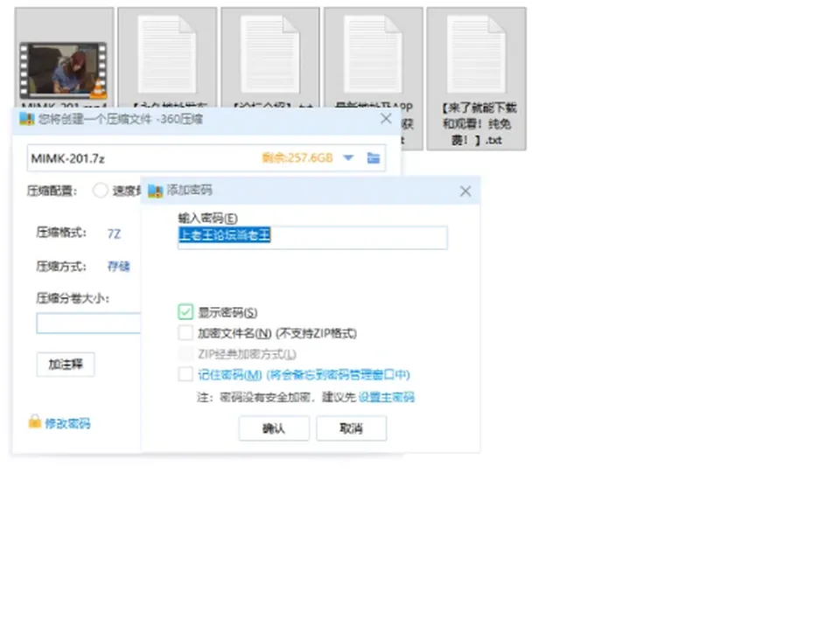Uncheck the 显示密码 checkbox
This screenshot has width=840, height=641.
[x=185, y=311]
